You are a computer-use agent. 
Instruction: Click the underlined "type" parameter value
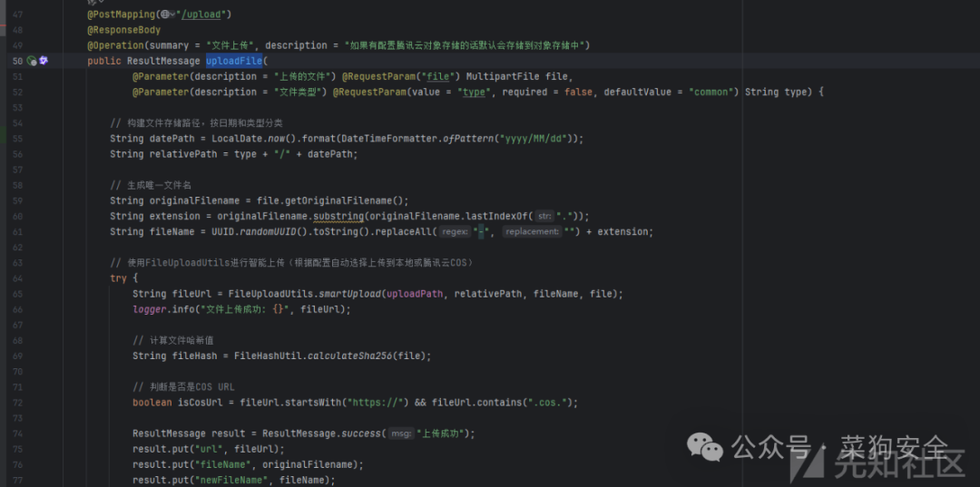click(475, 92)
